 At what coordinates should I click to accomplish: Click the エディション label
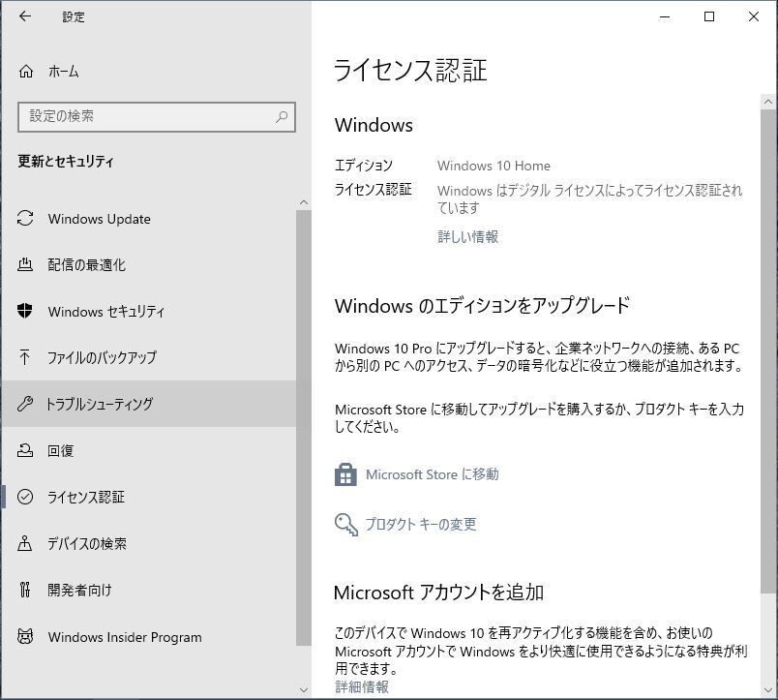(364, 165)
